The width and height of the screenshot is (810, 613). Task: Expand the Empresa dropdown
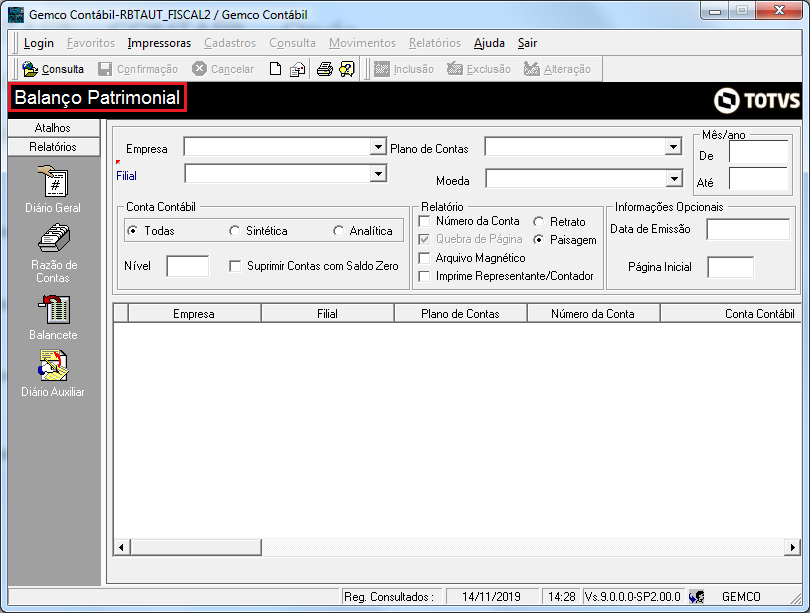click(x=378, y=147)
